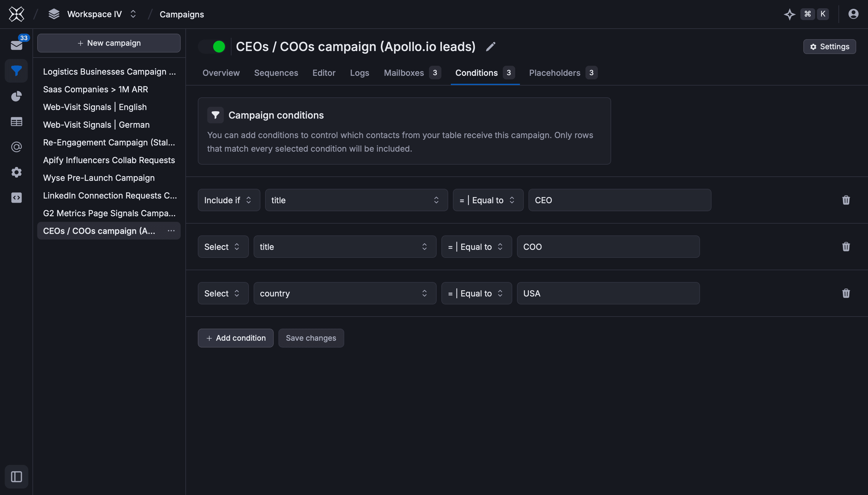Open options menu for CEOs / COOs campaign
This screenshot has height=495, width=868.
pos(171,231)
